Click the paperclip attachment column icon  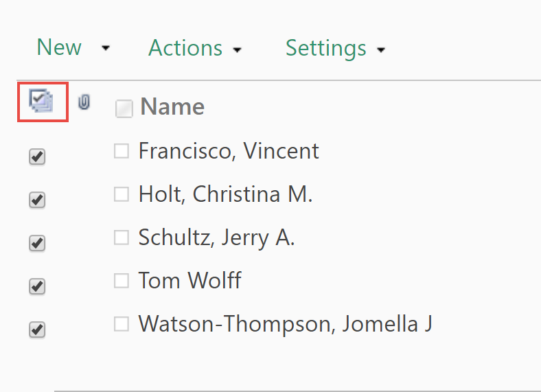(84, 102)
